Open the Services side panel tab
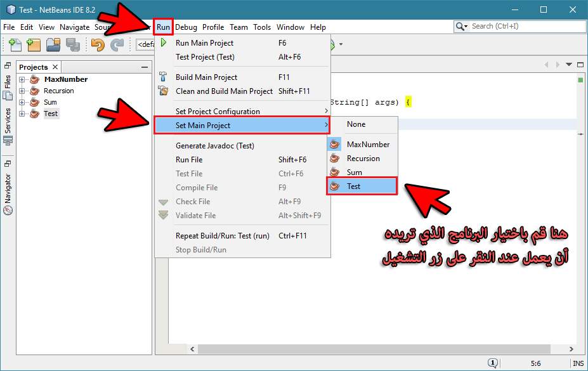The width and height of the screenshot is (588, 371). (8, 127)
